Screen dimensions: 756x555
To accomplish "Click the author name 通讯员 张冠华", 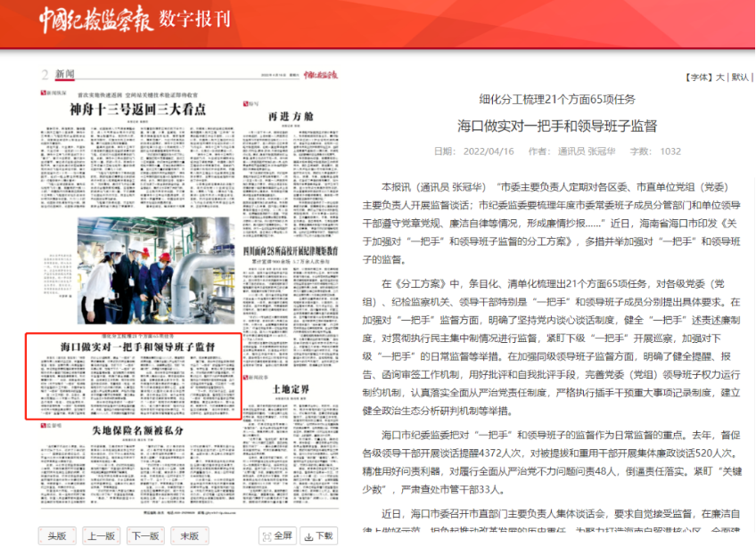I will coord(587,151).
